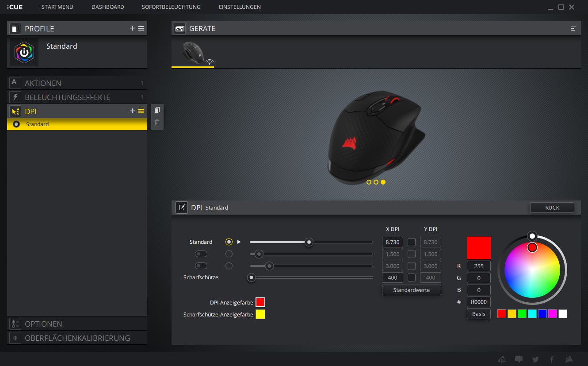Open the Profile panel hamburger menu
This screenshot has width=588, height=366.
pos(141,28)
